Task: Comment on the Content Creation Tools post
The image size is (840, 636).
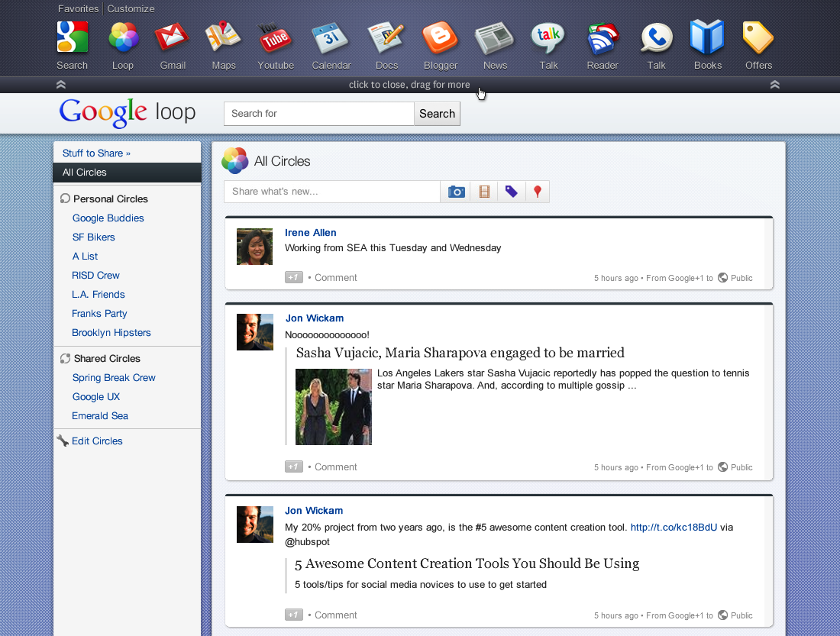Action: [x=335, y=615]
